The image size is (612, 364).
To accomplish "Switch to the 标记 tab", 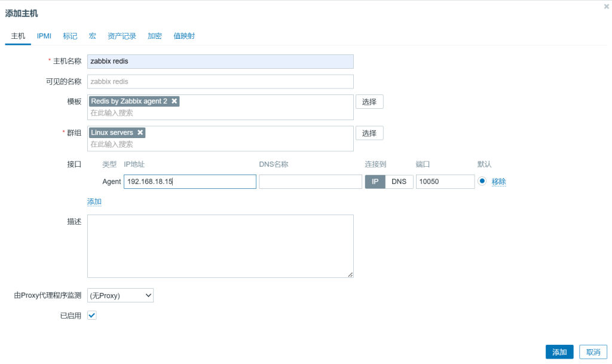I will (71, 36).
